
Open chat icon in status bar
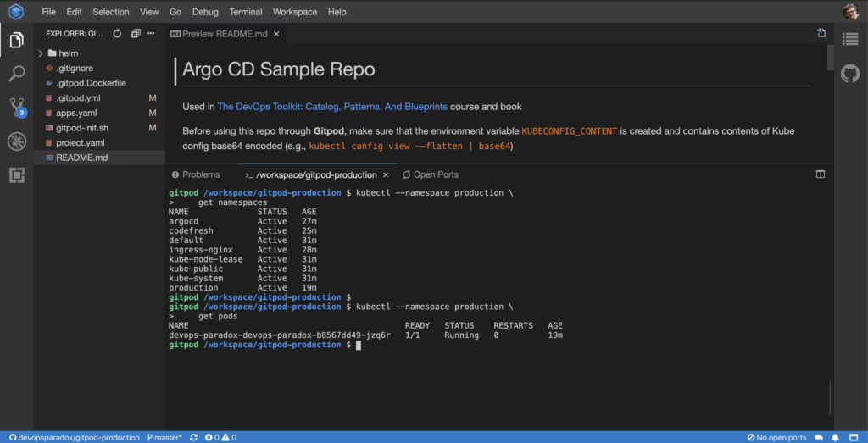[819, 437]
